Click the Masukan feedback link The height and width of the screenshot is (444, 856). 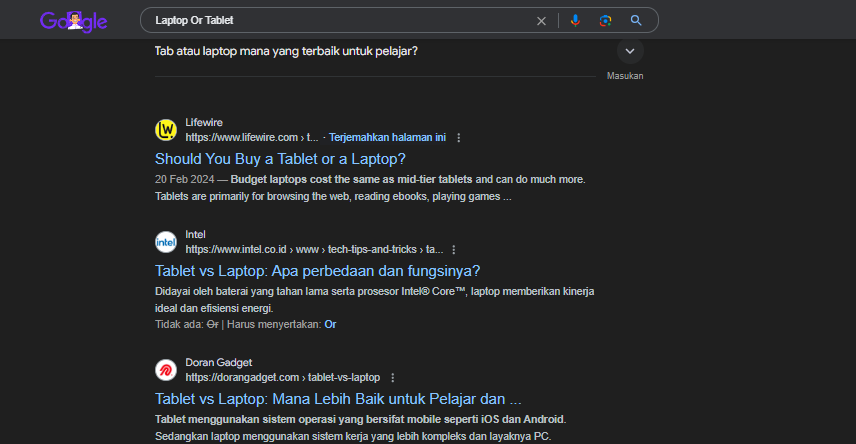[625, 76]
